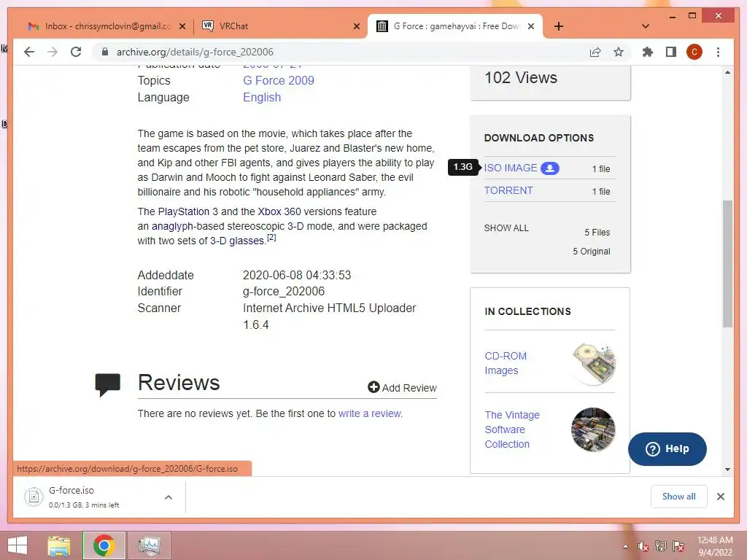The height and width of the screenshot is (560, 747).
Task: Click the browser back arrow
Action: (x=29, y=52)
